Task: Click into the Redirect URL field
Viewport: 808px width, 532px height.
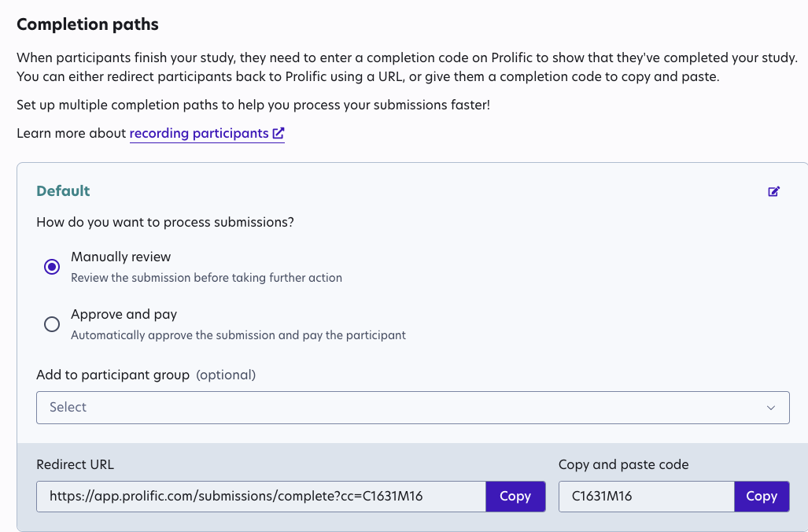Action: tap(261, 497)
